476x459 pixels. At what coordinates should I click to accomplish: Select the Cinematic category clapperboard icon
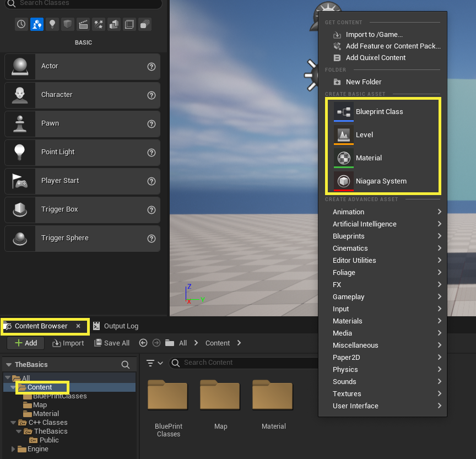[83, 24]
